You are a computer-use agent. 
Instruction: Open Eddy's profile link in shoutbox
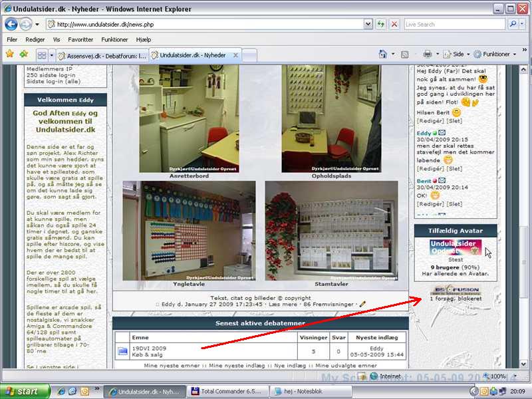coord(424,133)
